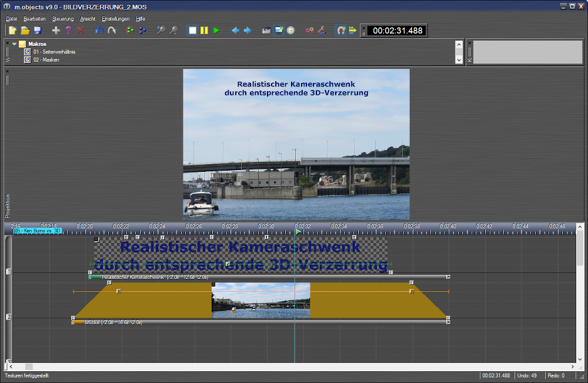The image size is (588, 383).
Task: Click the red X delete icon
Action: 81,30
